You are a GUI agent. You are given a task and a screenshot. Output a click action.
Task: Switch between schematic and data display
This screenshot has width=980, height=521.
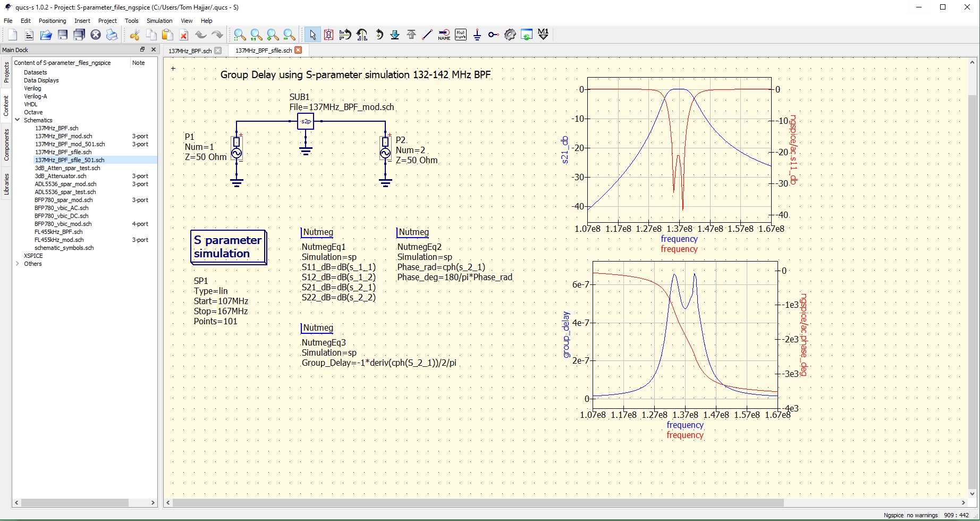coord(527,35)
